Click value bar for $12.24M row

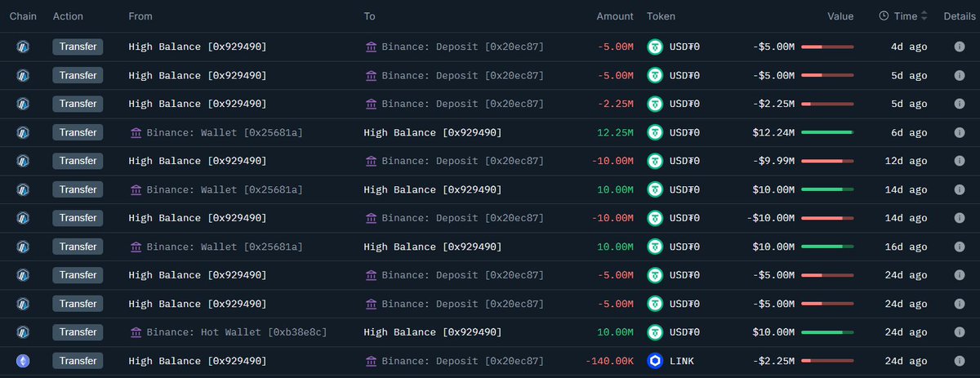point(827,132)
